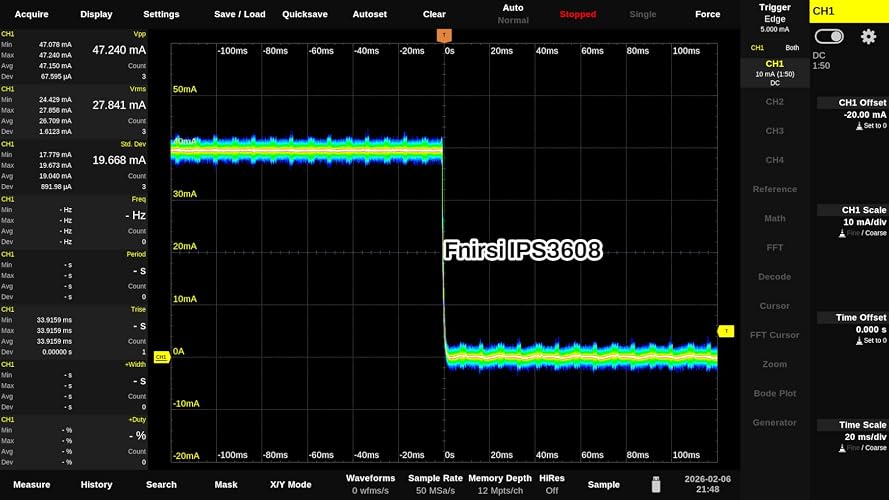The image size is (889, 500).
Task: Select CH3 in the channel sidebar
Action: pyautogui.click(x=774, y=131)
